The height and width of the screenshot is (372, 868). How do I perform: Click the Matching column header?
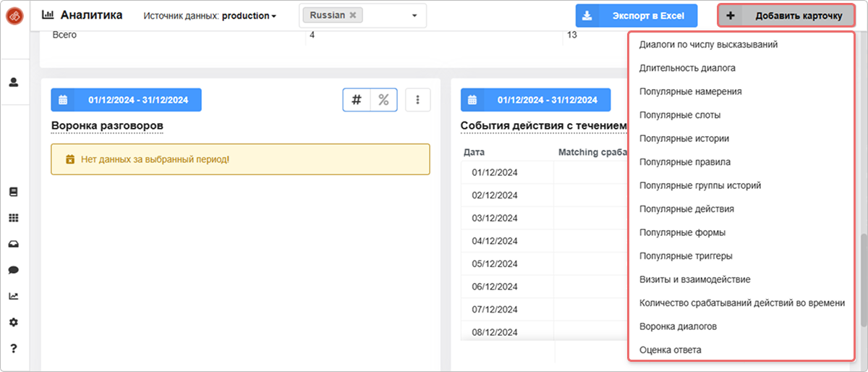[x=592, y=153]
